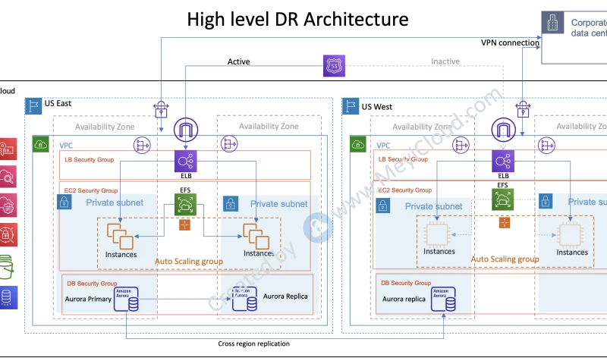Select the 'US West' region label
This screenshot has height=364, width=607.
(376, 107)
